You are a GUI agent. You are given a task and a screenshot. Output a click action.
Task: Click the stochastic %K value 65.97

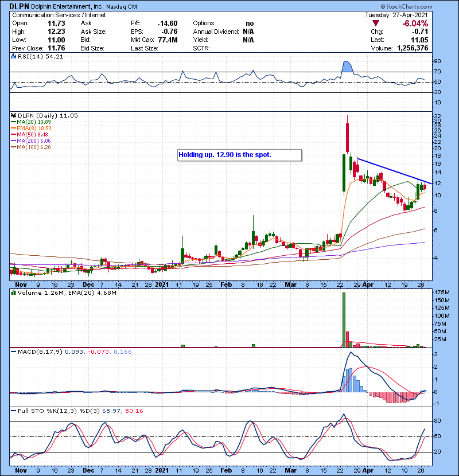(x=111, y=411)
